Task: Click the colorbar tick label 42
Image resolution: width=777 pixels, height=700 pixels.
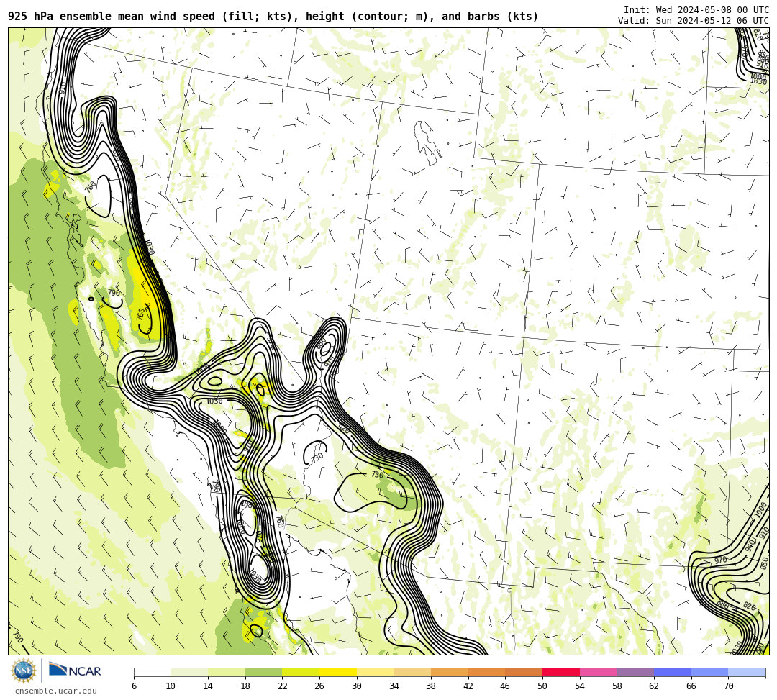Action: [468, 686]
